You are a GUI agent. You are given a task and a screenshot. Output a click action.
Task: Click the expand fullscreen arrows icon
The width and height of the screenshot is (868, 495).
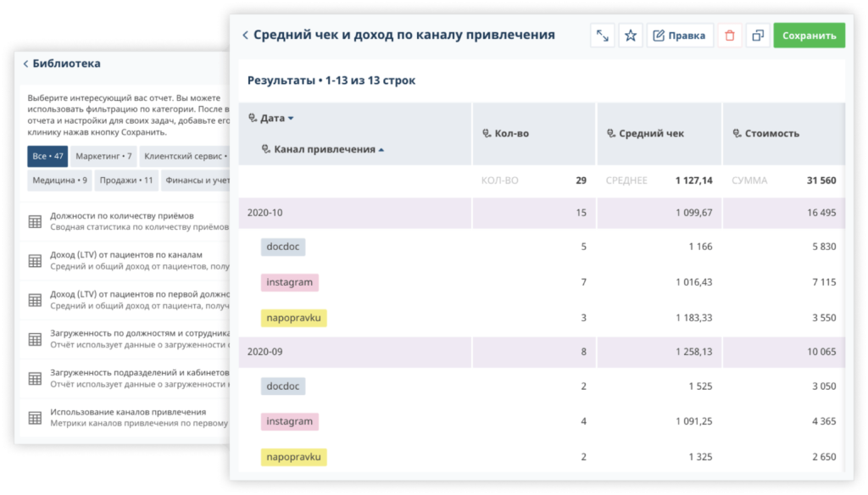[x=603, y=36]
